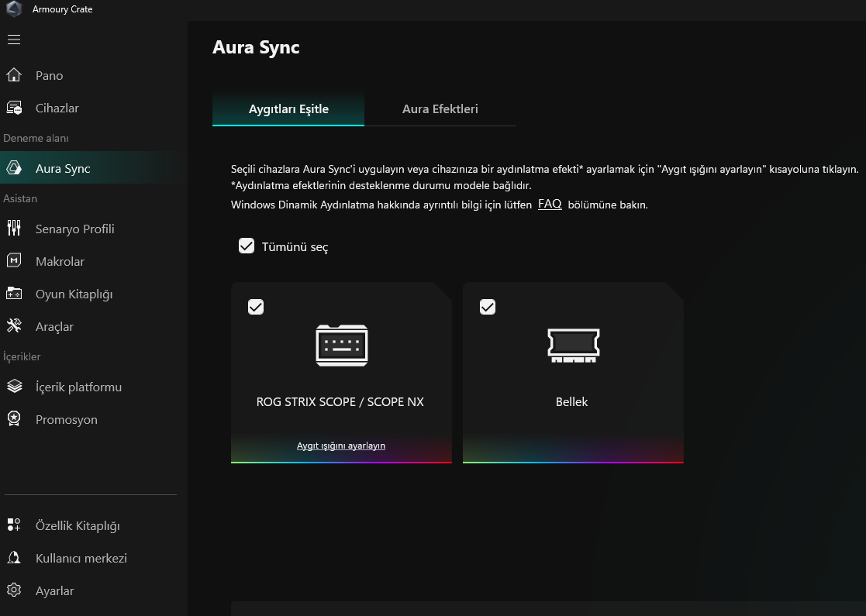Open Pano from the sidebar
The image size is (866, 616).
(x=94, y=75)
